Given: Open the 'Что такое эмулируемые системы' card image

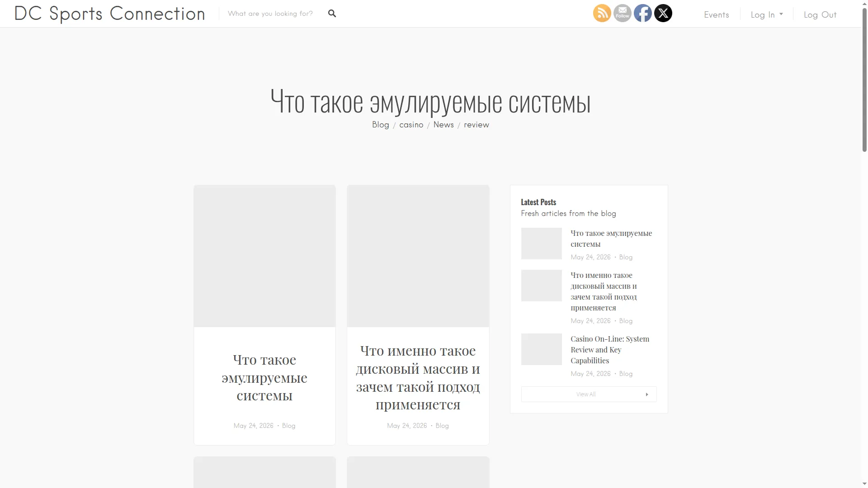Looking at the screenshot, I should click(x=264, y=256).
